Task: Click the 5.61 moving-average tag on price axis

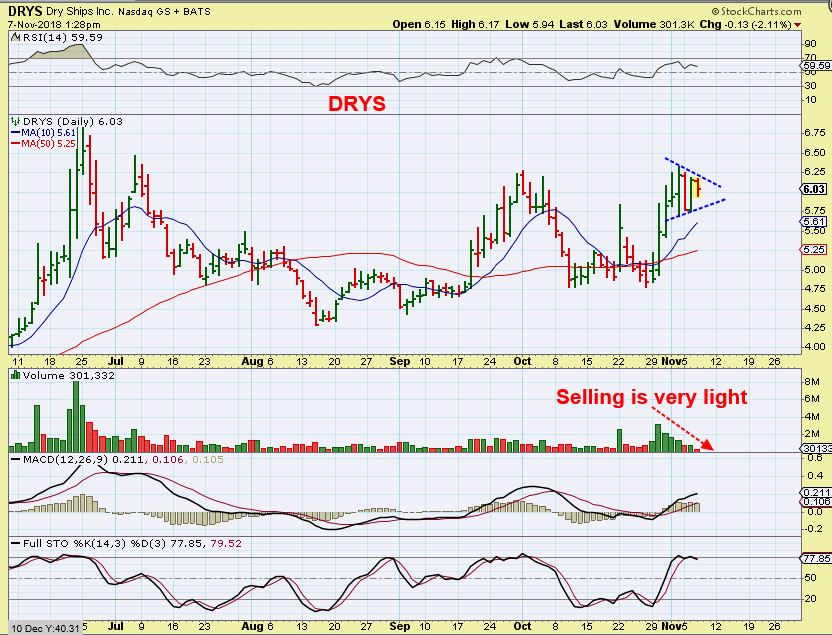Action: click(x=813, y=222)
